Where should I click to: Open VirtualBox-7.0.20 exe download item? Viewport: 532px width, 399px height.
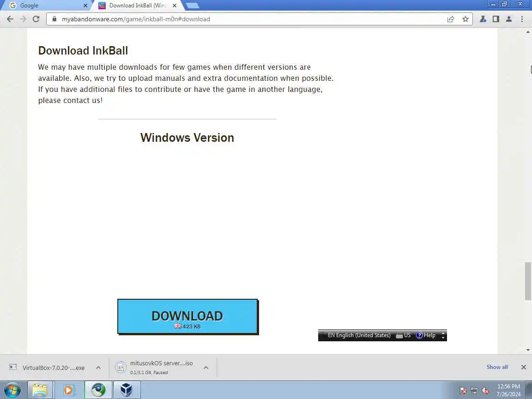54,368
